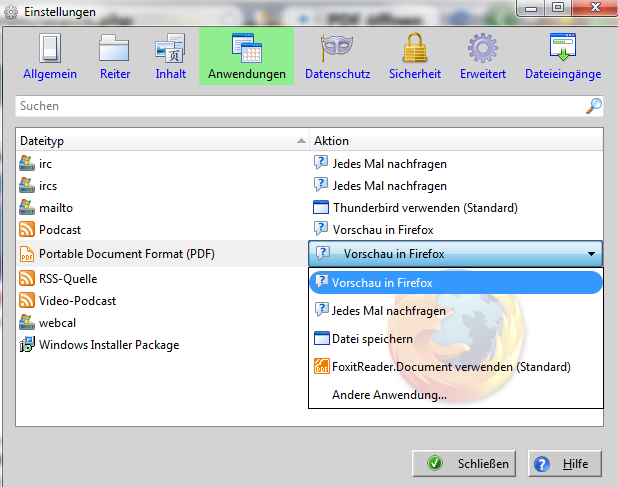618x487 pixels.
Task: Click irc action Jedes Mal nachfragen
Action: pos(389,164)
